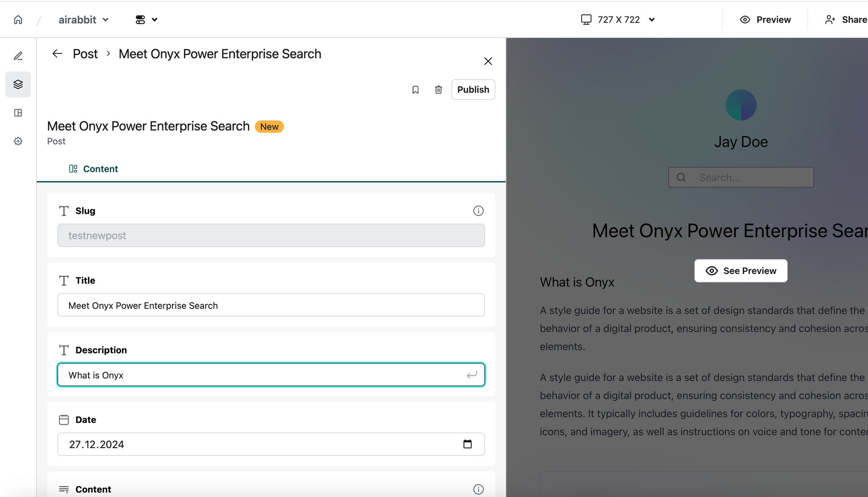Viewport: 868px width, 497px height.
Task: Switch to the Content tab
Action: pos(93,169)
